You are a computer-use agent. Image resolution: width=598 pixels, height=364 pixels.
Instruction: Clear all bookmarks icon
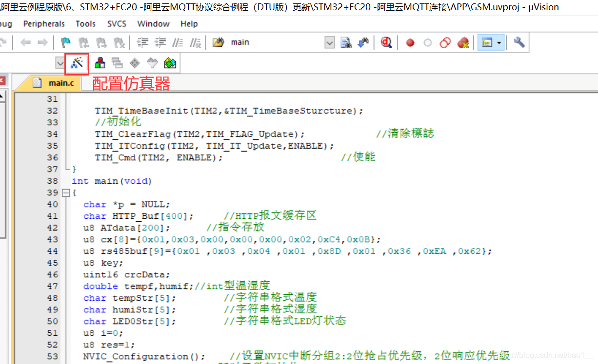tap(119, 42)
